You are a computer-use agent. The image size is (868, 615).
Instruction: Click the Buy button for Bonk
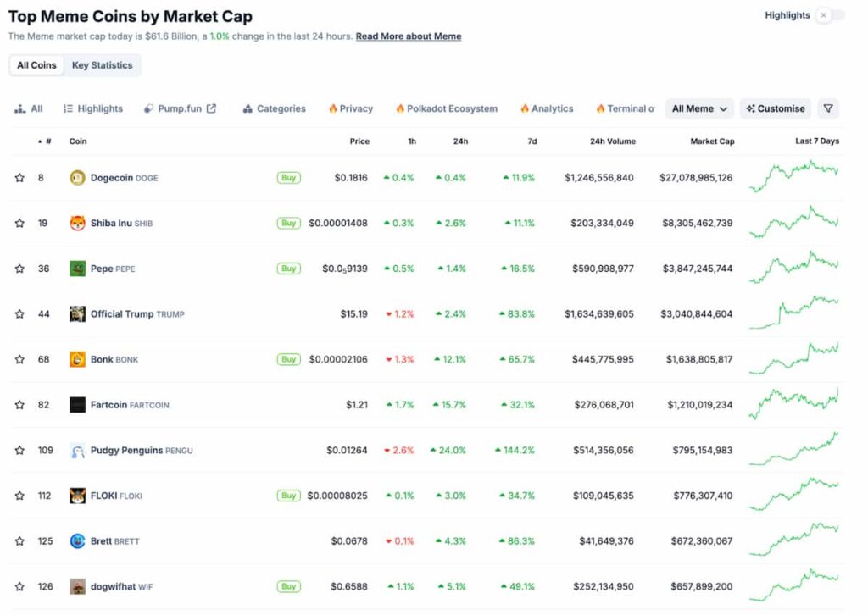click(288, 359)
